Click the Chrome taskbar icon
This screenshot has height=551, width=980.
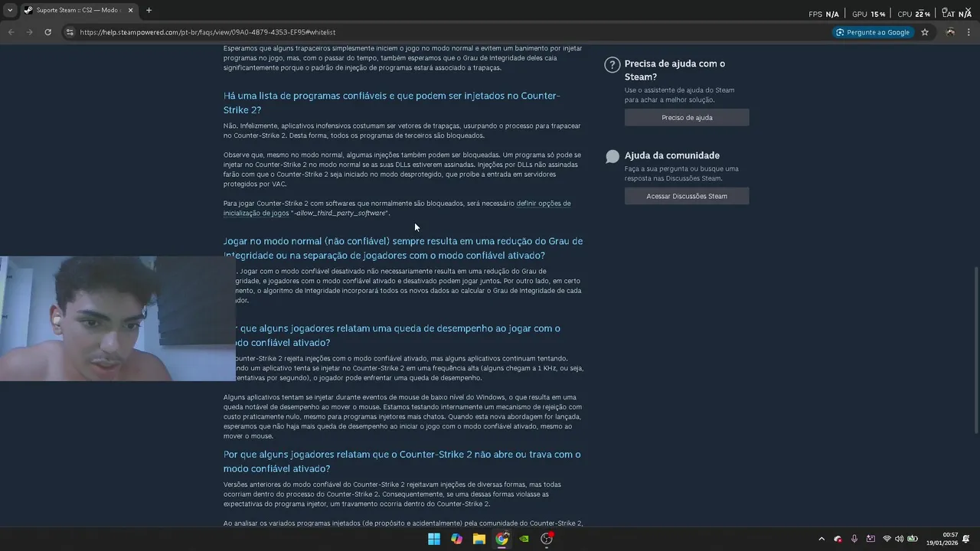pos(501,539)
